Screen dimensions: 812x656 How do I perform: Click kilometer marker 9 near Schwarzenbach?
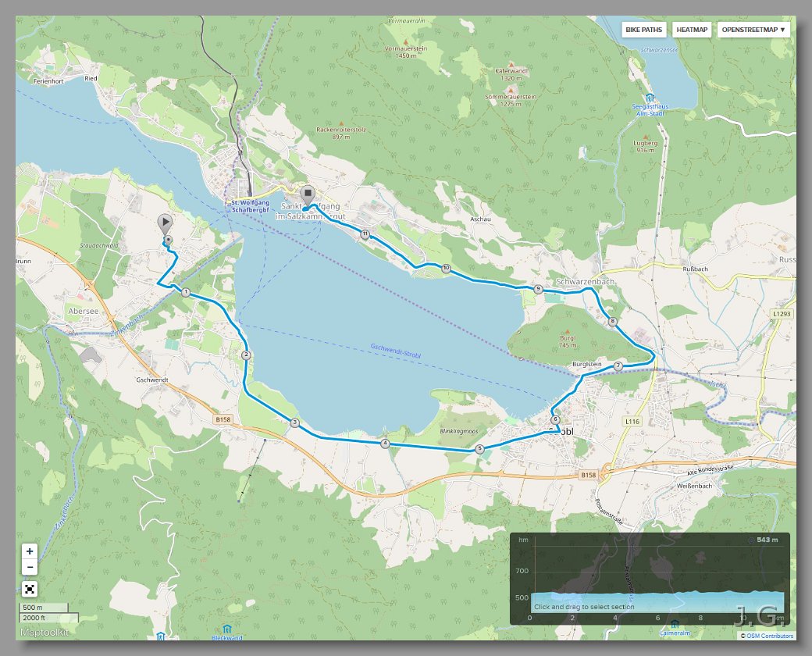(x=539, y=289)
